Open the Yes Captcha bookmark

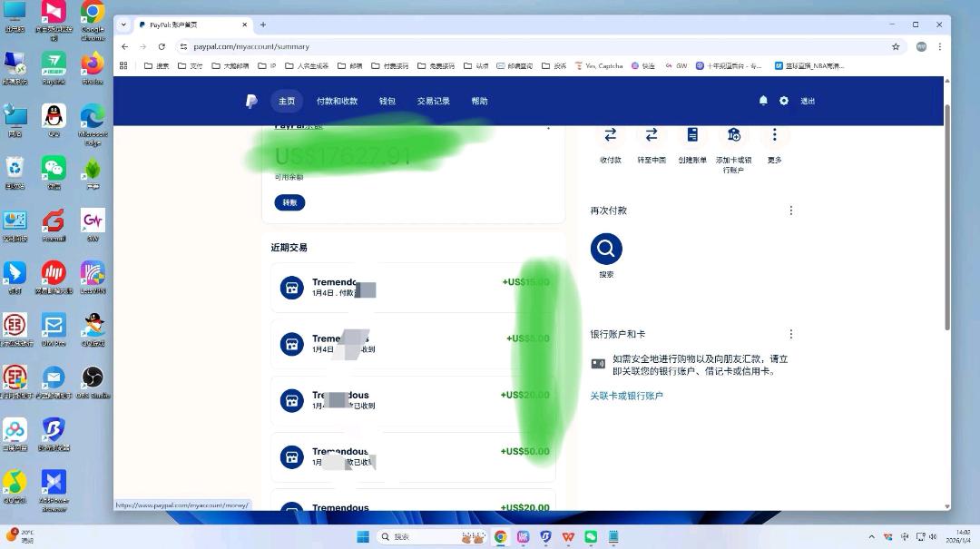(x=599, y=65)
